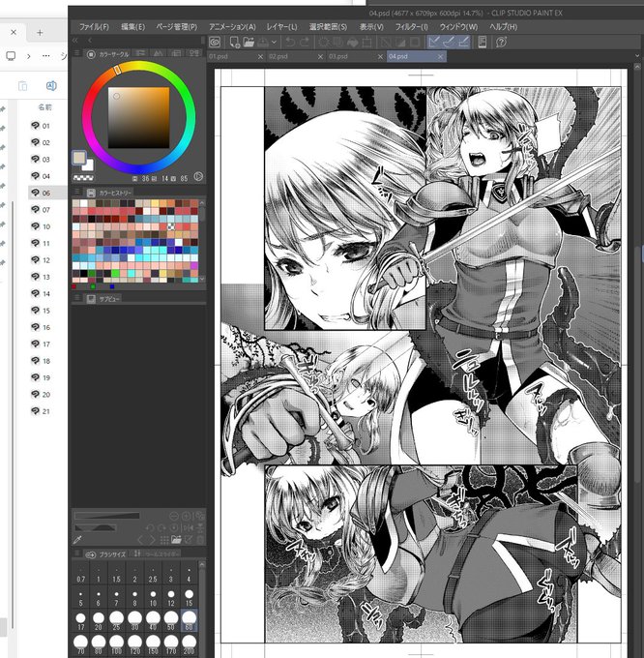Click the Clear icon in the main toolbar
Screen dimensions: 644x658
[x=324, y=42]
